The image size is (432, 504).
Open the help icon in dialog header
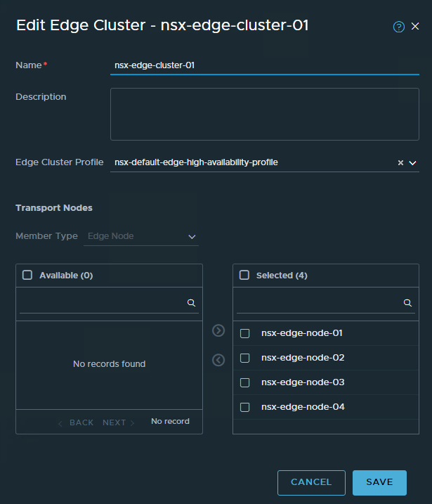pos(398,27)
